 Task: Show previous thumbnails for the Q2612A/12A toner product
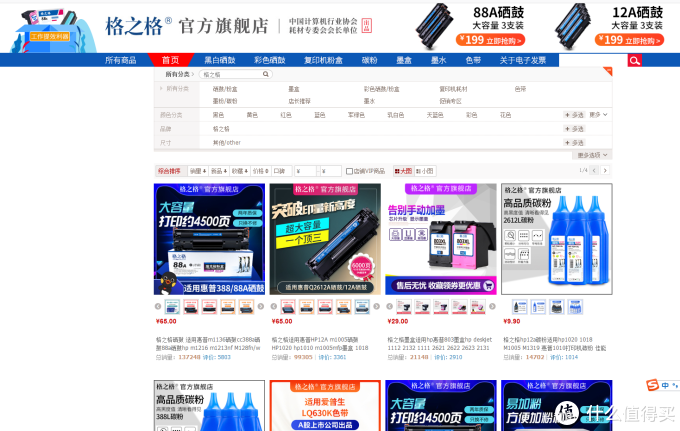pyautogui.click(x=274, y=307)
